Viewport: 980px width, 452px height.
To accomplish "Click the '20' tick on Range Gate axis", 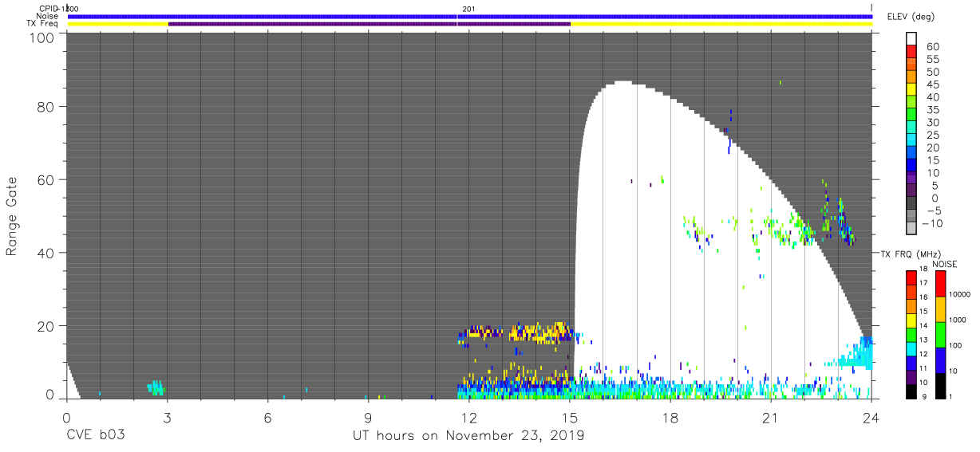I will [x=45, y=326].
